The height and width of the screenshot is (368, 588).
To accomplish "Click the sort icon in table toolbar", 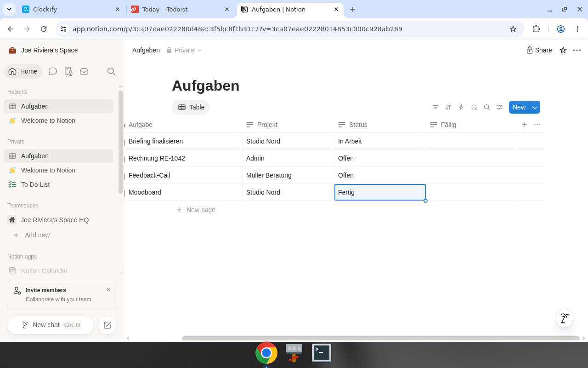I will click(448, 107).
